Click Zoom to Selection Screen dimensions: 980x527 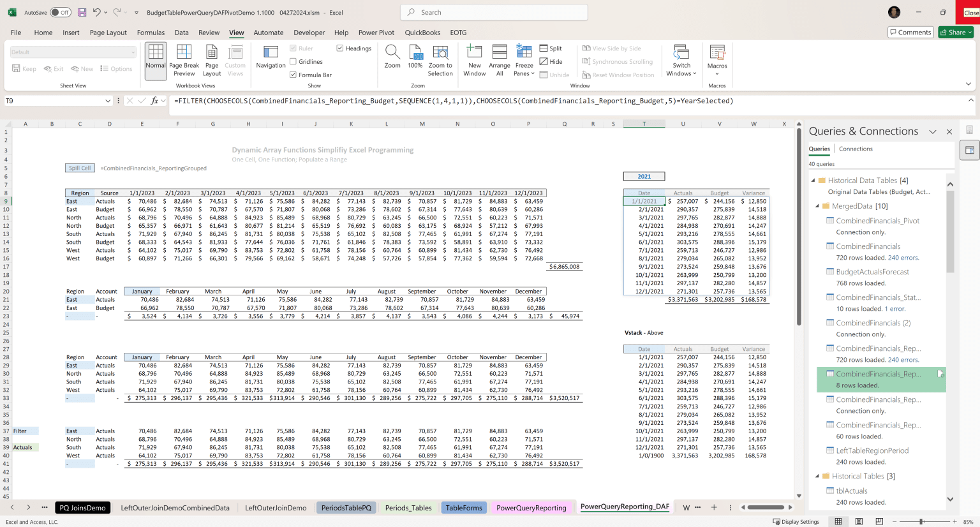[440, 60]
